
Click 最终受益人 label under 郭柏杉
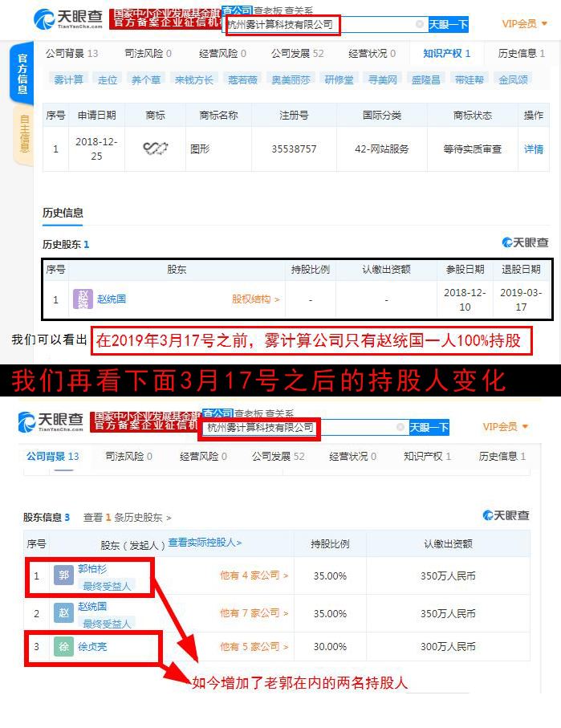tap(107, 586)
